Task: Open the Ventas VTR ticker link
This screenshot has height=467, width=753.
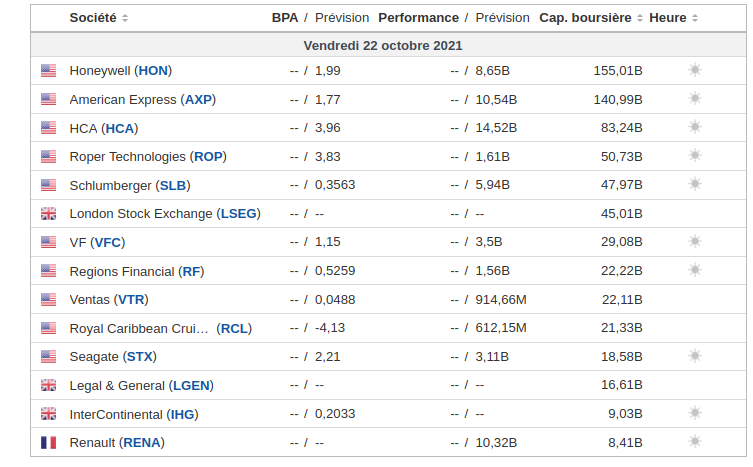Action: [x=131, y=299]
